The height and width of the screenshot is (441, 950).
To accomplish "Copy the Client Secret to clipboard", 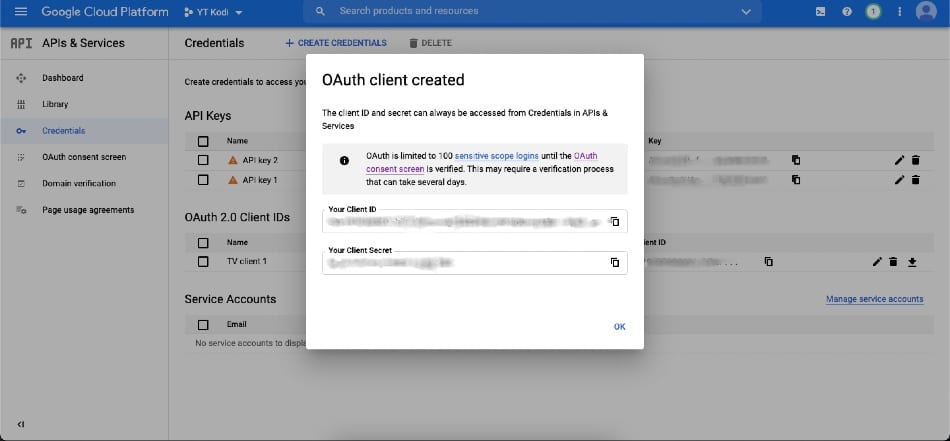I will point(614,262).
